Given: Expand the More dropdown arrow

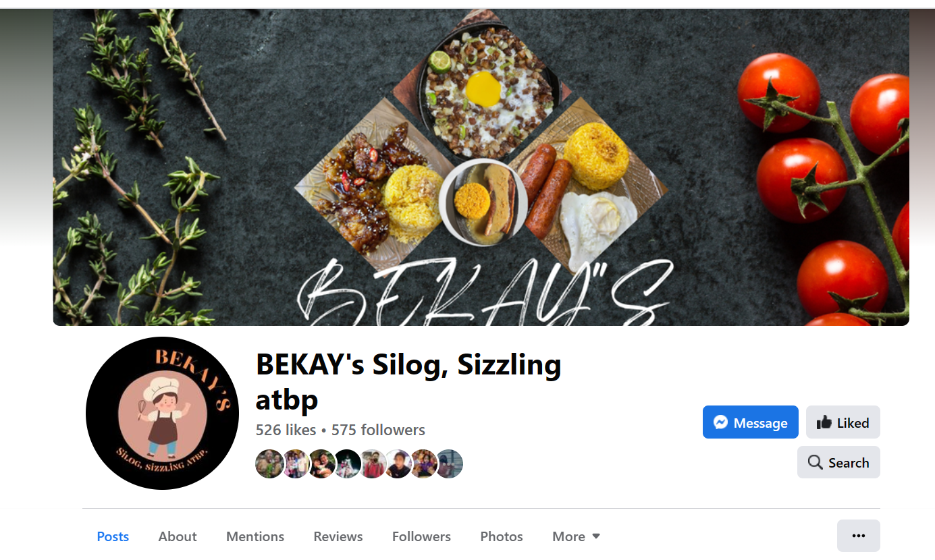Looking at the screenshot, I should [x=595, y=536].
